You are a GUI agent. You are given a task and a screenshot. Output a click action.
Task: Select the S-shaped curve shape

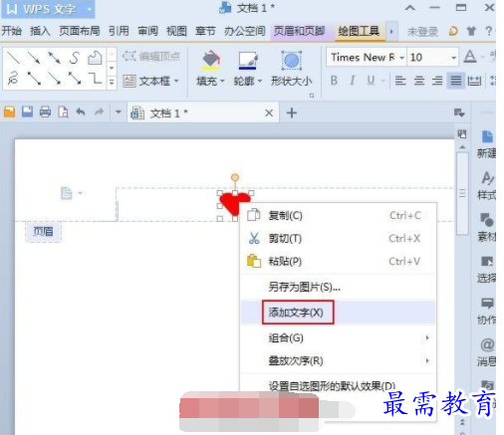pyautogui.click(x=75, y=58)
